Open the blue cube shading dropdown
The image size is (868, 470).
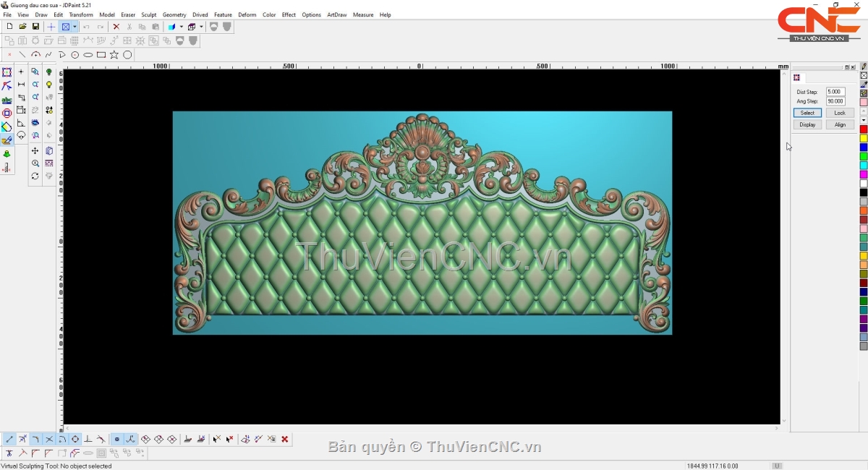tap(181, 27)
